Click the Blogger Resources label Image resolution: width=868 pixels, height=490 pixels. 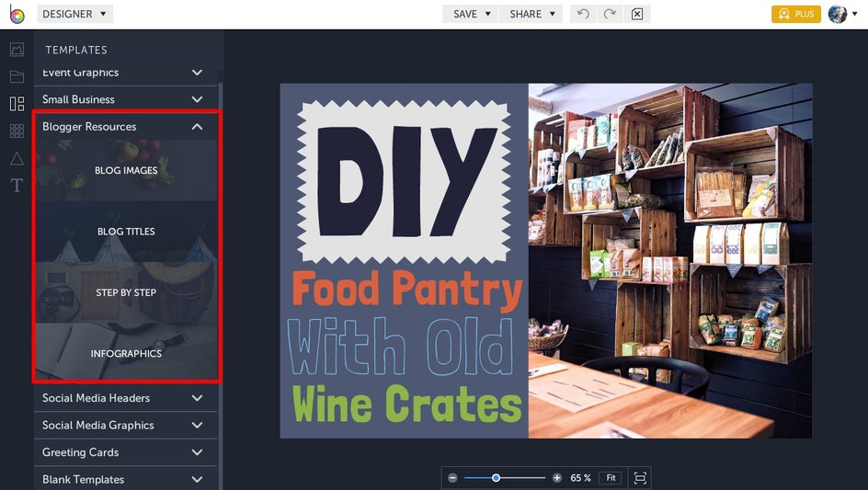pos(89,127)
